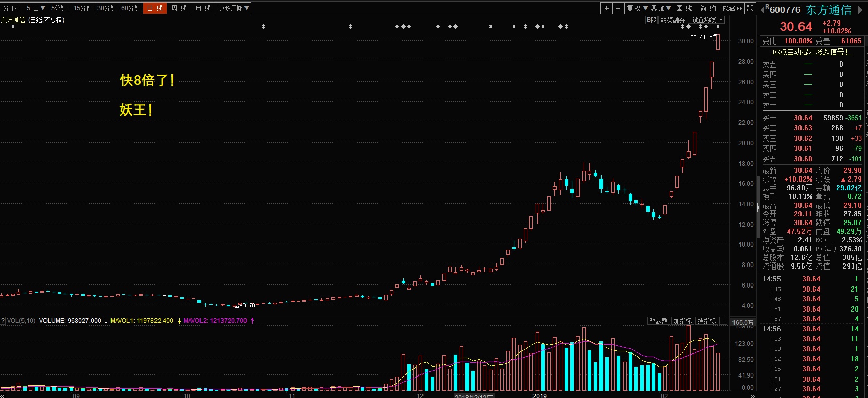Click the 金额 29.02亿 amount value

pos(849,188)
